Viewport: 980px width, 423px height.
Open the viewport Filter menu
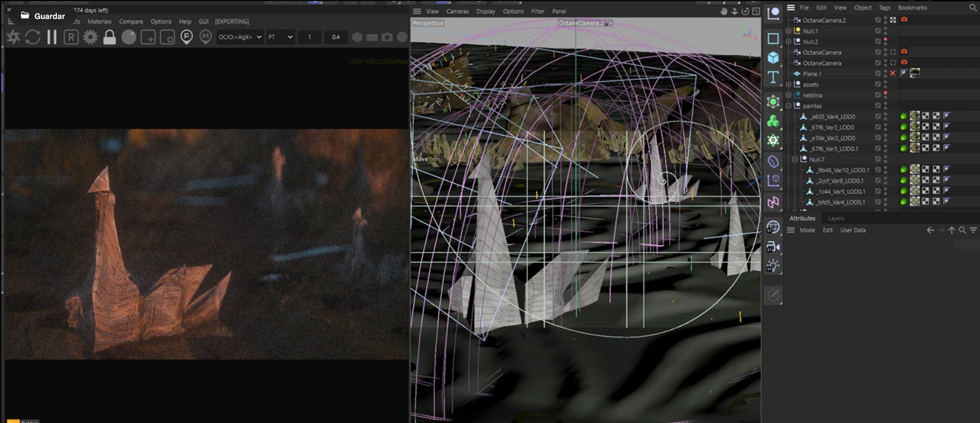(538, 11)
